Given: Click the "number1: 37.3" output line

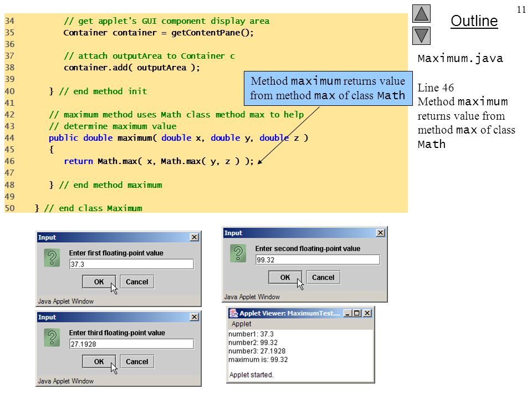Looking at the screenshot, I should coord(251,334).
